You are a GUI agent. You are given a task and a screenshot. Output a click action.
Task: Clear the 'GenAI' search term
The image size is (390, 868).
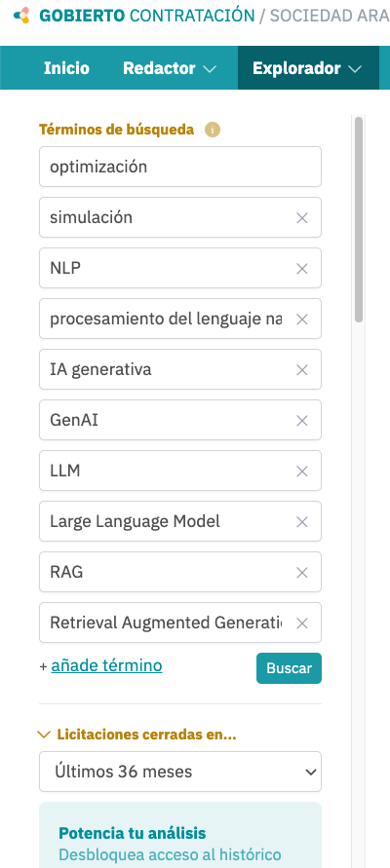[302, 421]
